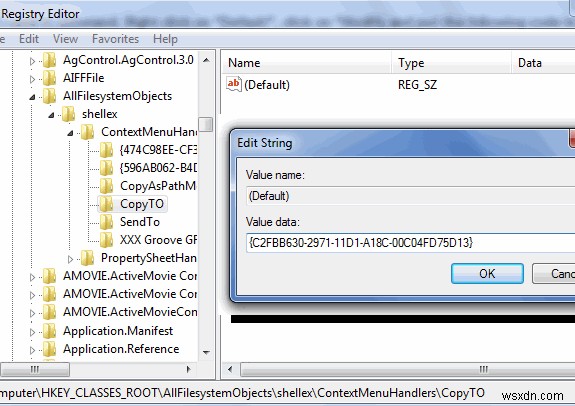Collapse the ContextMenuHandlers key

click(70, 133)
